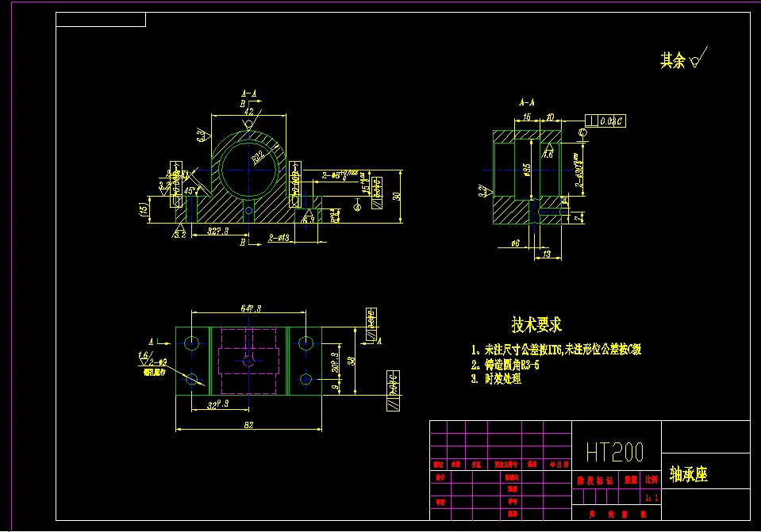Select the 年月日 header cell in title block
The width and height of the screenshot is (761, 532).
(x=559, y=465)
